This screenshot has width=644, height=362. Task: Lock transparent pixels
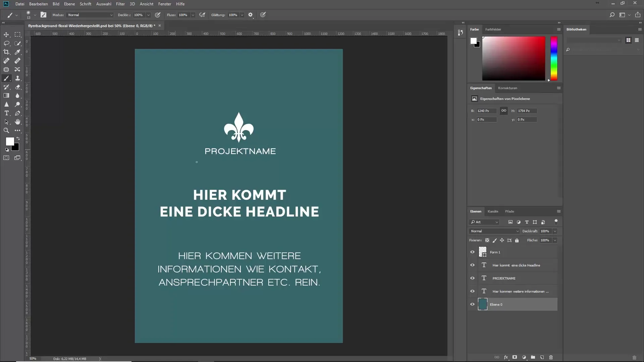click(487, 240)
